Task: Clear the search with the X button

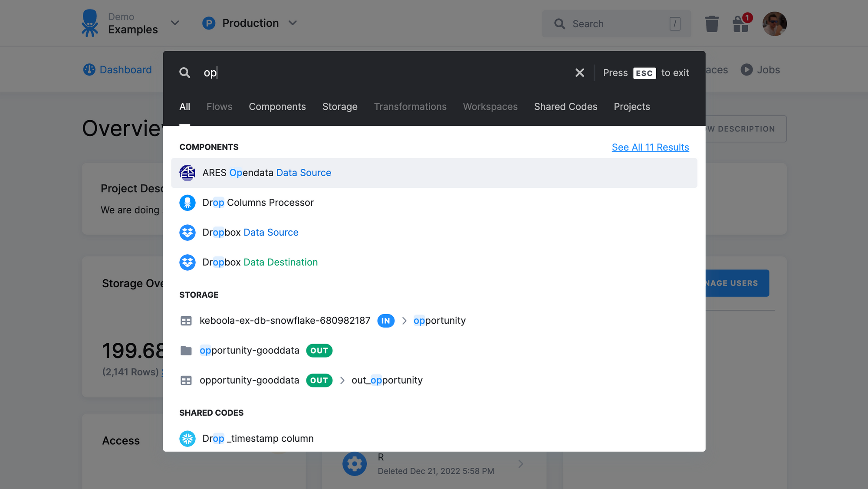Action: pos(579,72)
